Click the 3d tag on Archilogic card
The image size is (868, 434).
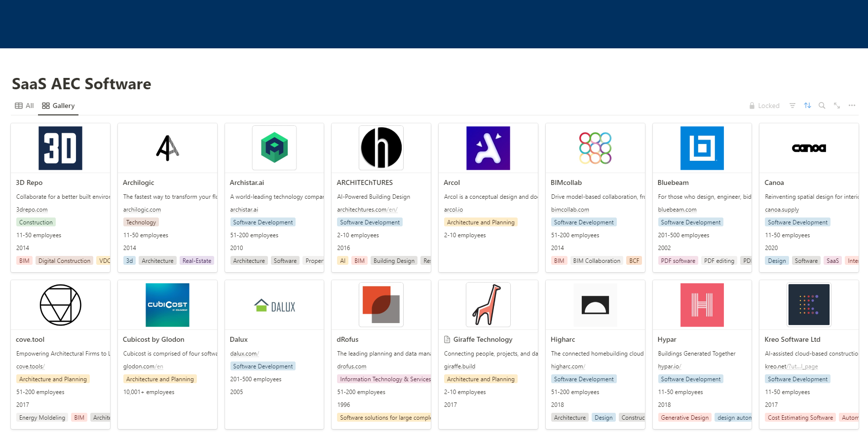[x=129, y=261]
